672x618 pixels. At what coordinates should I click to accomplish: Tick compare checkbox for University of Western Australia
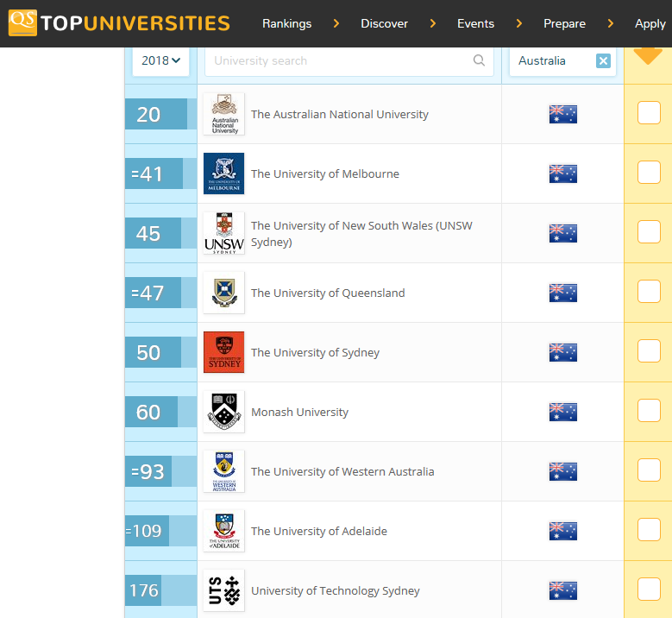click(649, 470)
